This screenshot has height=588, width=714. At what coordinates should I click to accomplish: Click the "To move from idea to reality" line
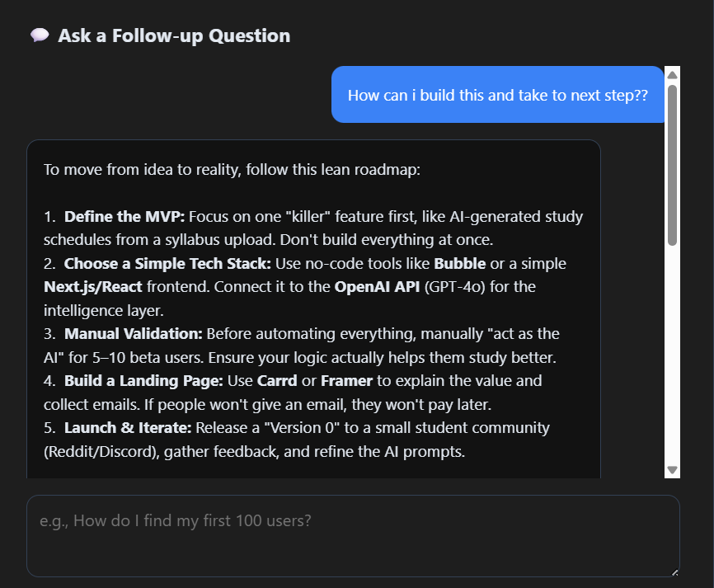pos(232,170)
